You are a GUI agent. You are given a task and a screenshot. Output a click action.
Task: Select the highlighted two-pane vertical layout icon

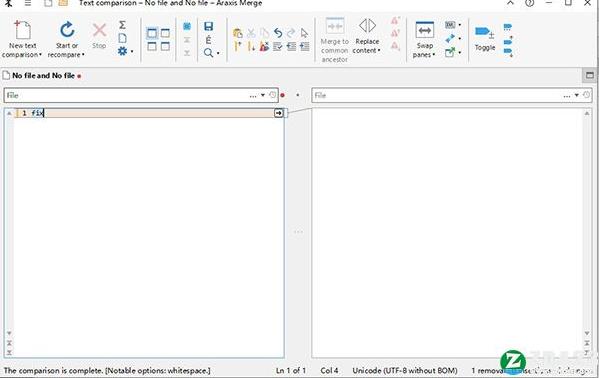[152, 33]
